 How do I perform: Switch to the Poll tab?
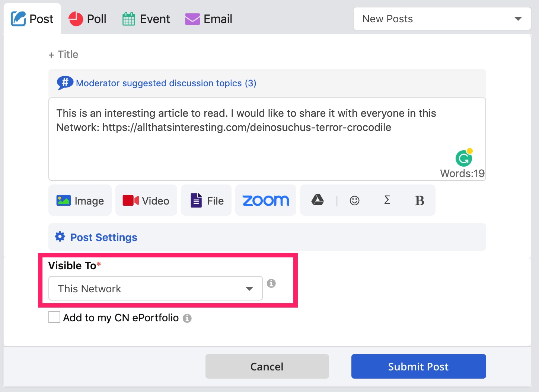tap(87, 19)
